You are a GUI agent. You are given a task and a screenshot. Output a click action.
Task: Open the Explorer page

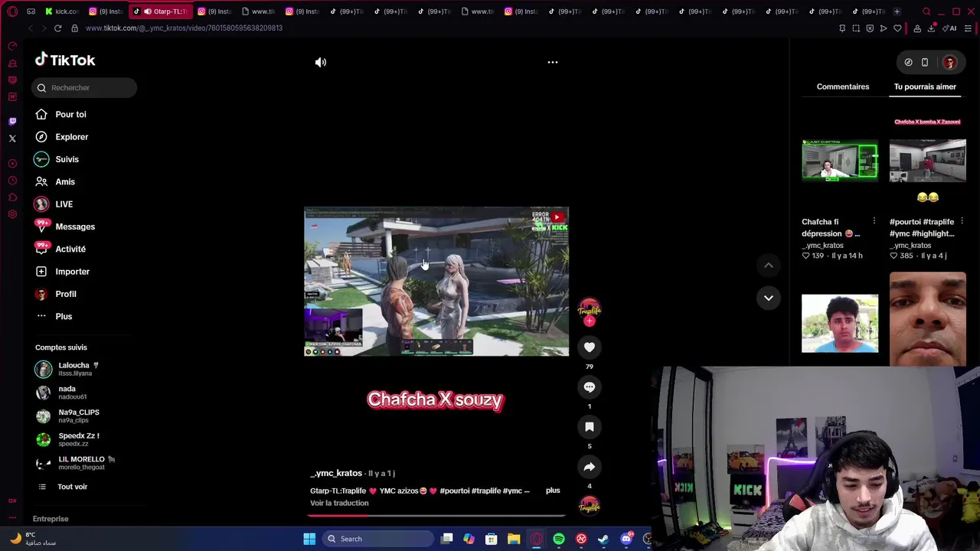71,137
